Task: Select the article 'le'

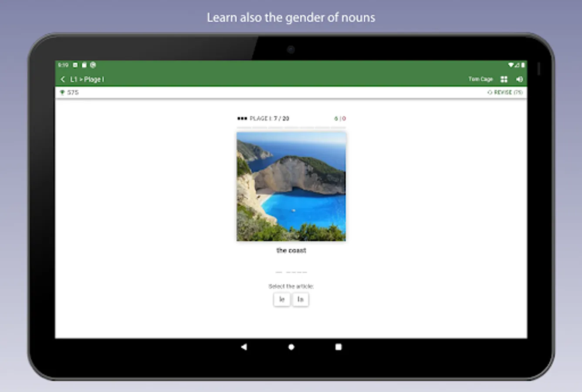Action: [282, 299]
